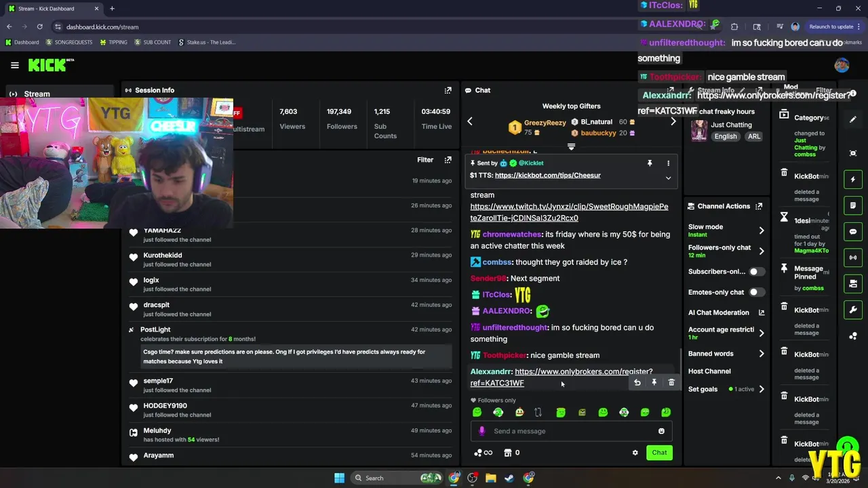Expand the pinned TTS message chevron
This screenshot has width=868, height=488.
tap(668, 178)
